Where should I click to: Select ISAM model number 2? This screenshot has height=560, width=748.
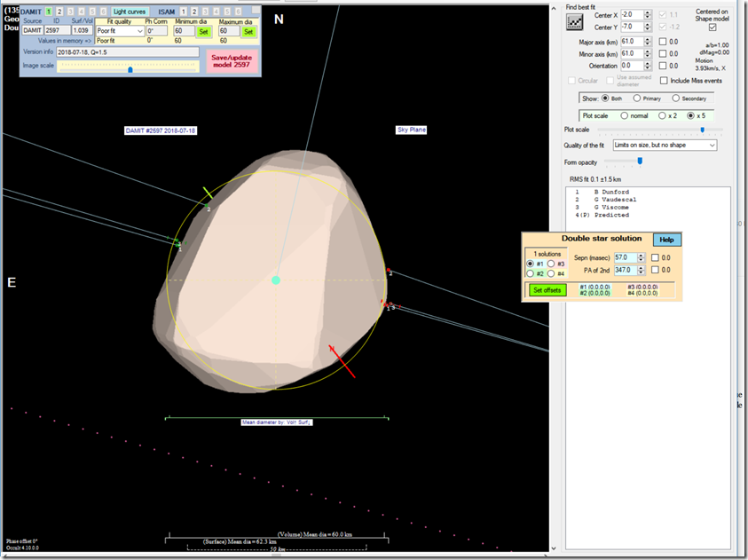click(x=193, y=11)
